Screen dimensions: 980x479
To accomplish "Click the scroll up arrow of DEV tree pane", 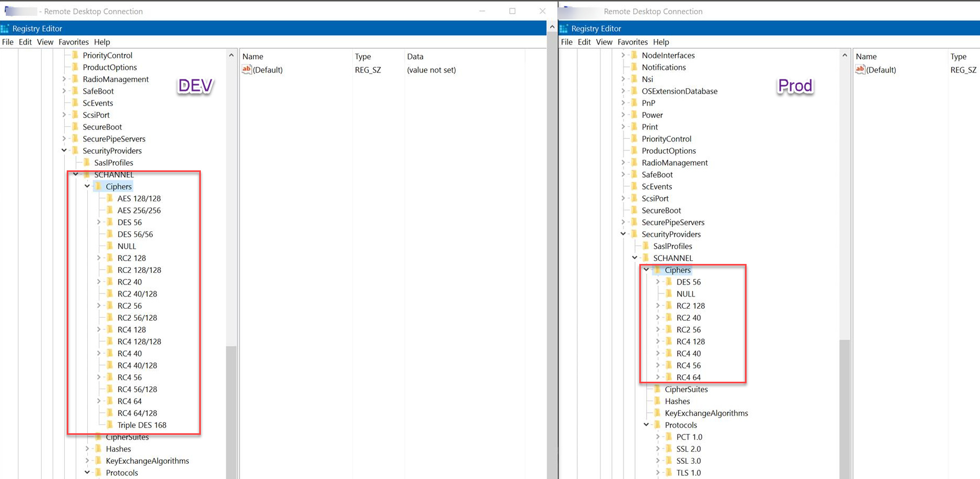I will (x=231, y=55).
